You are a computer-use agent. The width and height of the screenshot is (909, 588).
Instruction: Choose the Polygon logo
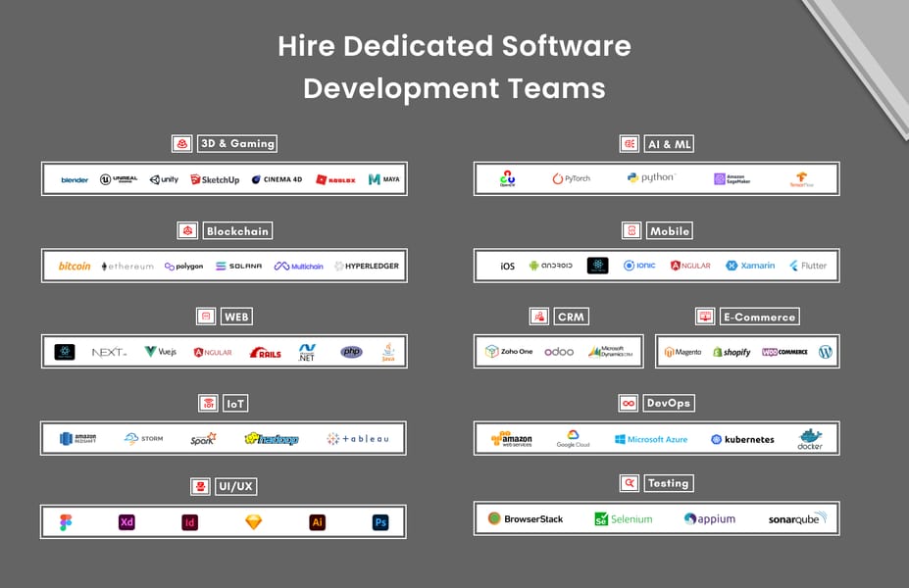[x=183, y=267]
